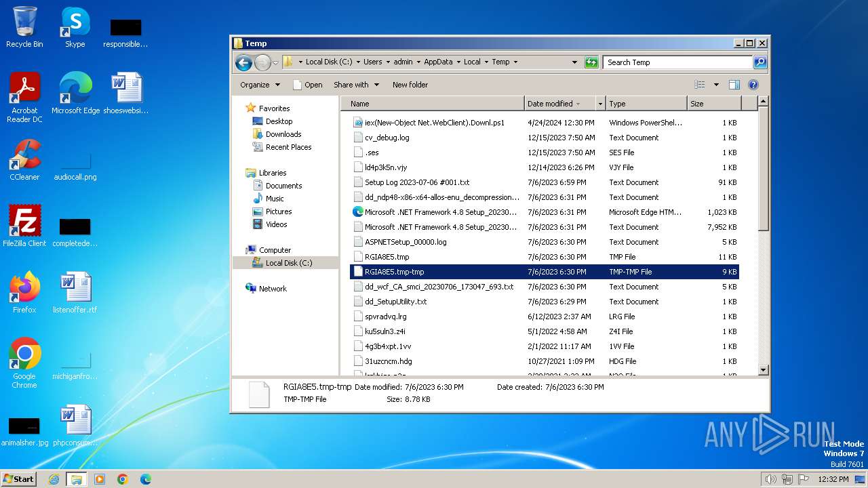
Task: Open the views options dropdown arrow
Action: 716,85
